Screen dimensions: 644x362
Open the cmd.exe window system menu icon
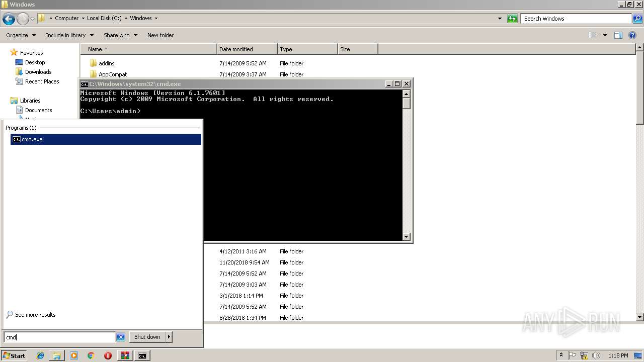(85, 84)
